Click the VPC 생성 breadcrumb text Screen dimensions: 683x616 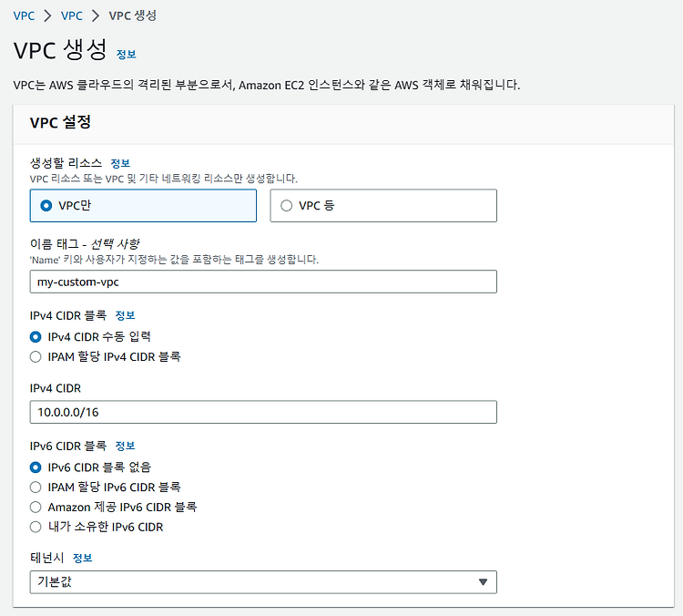[132, 16]
